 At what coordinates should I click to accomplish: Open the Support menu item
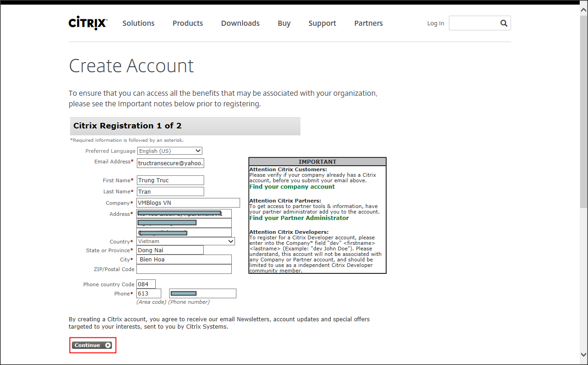(322, 23)
